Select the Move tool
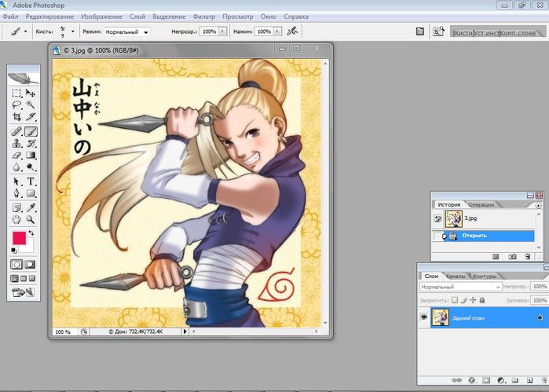Viewport: 549px width, 392px height. [31, 93]
